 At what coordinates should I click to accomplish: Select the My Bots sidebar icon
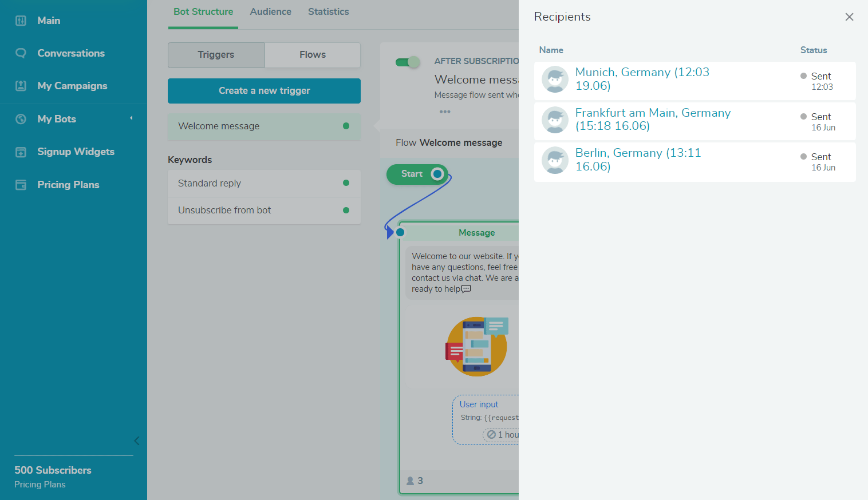(21, 118)
